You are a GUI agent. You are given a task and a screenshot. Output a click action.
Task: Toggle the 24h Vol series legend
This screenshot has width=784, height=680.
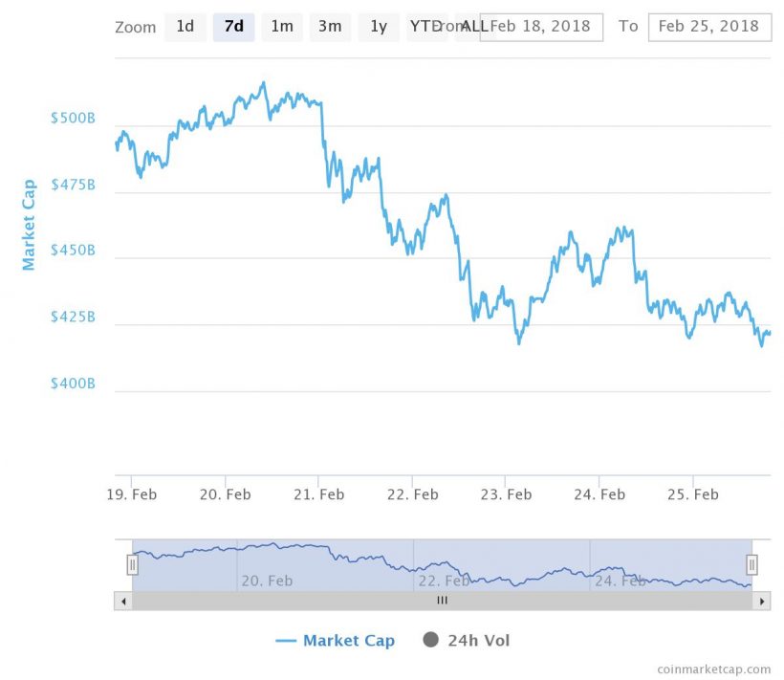(478, 641)
